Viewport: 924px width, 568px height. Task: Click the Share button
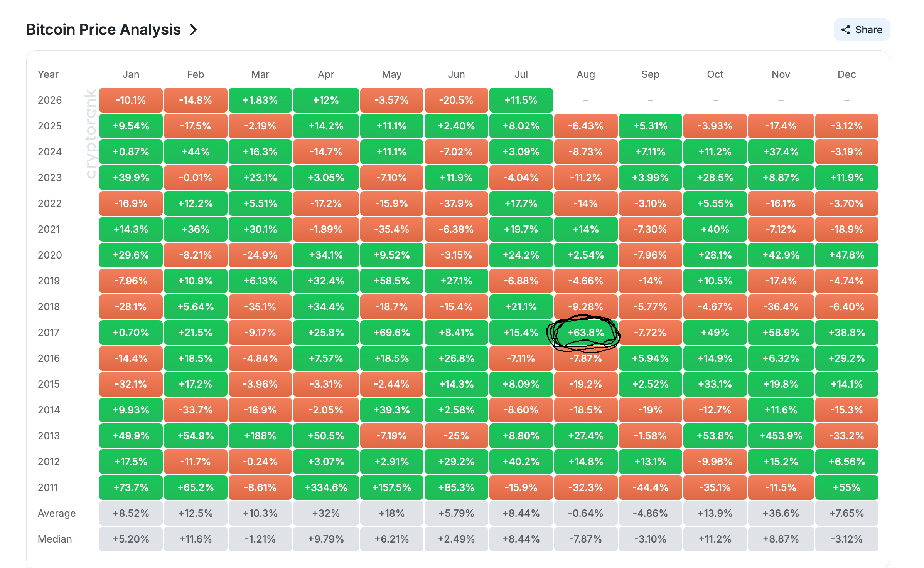[x=862, y=30]
